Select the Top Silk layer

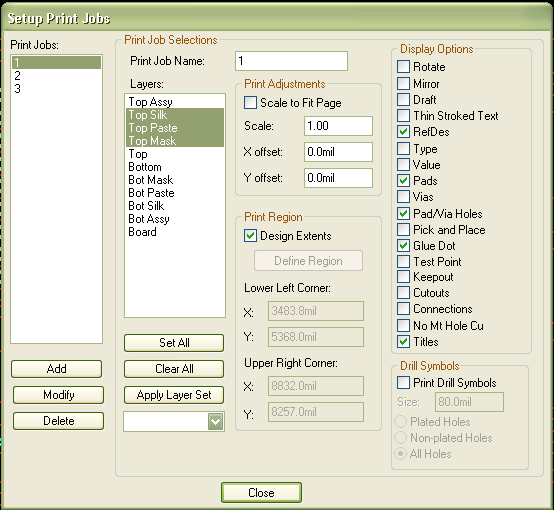click(175, 115)
